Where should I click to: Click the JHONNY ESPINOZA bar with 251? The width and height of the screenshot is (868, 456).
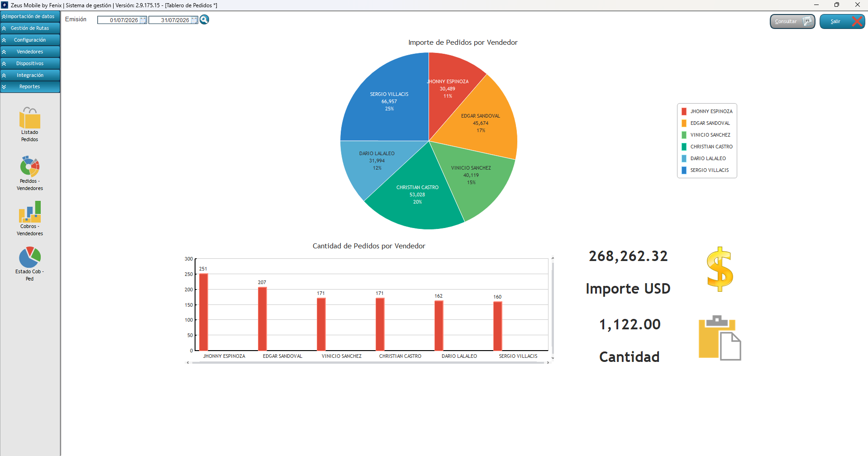click(204, 312)
